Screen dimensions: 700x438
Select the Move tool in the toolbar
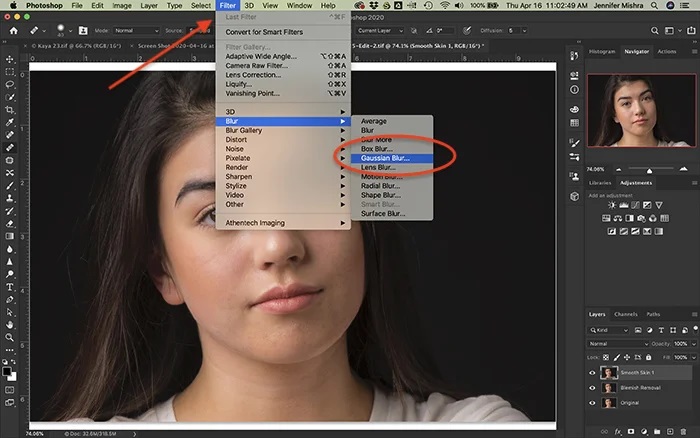pos(9,60)
